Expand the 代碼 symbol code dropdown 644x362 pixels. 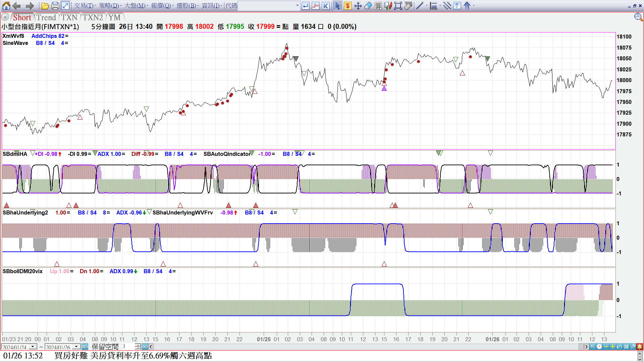(297, 6)
